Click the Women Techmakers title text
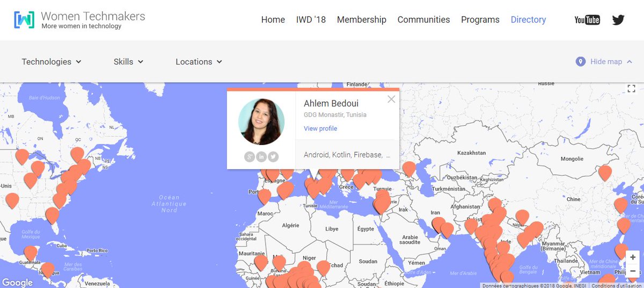The image size is (644, 288). click(x=93, y=16)
